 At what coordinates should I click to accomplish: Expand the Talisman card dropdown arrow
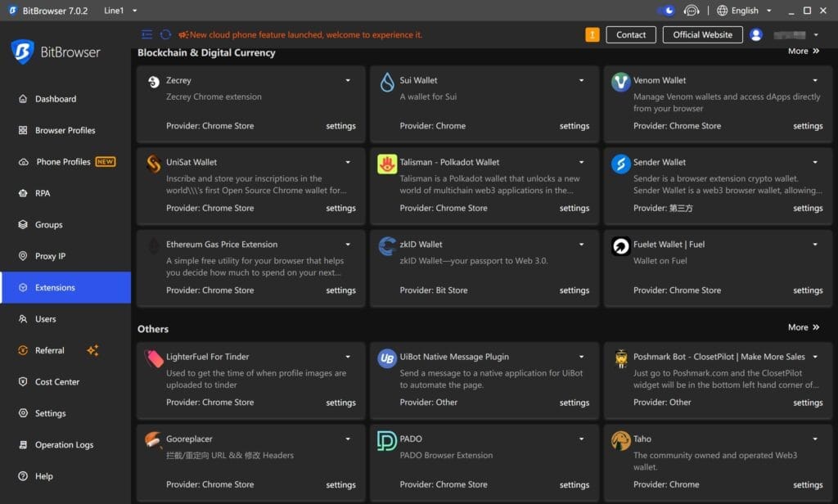tap(582, 162)
